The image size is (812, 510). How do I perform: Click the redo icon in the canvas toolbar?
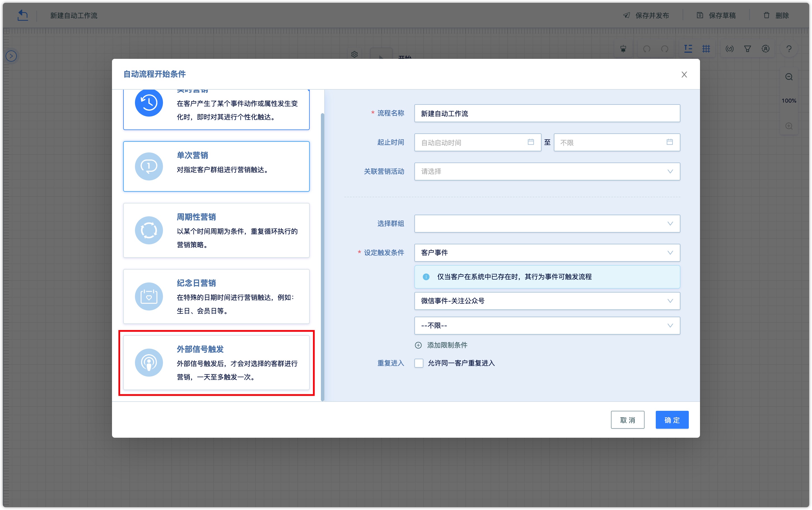click(x=665, y=49)
